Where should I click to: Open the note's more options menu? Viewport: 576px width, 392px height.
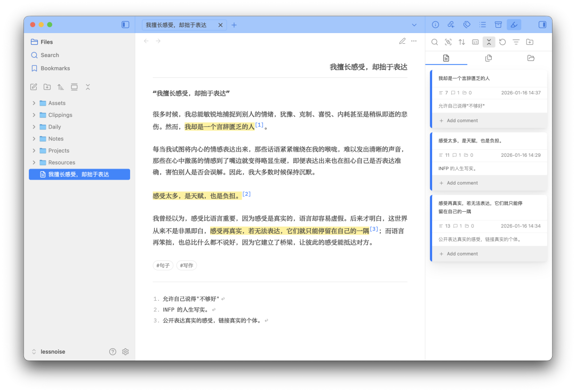pyautogui.click(x=414, y=41)
